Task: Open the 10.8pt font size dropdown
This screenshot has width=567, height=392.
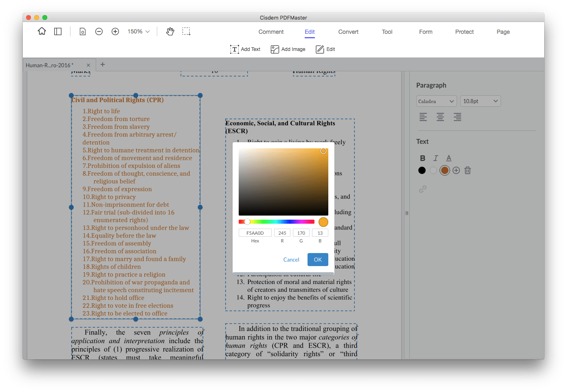Action: (x=480, y=101)
